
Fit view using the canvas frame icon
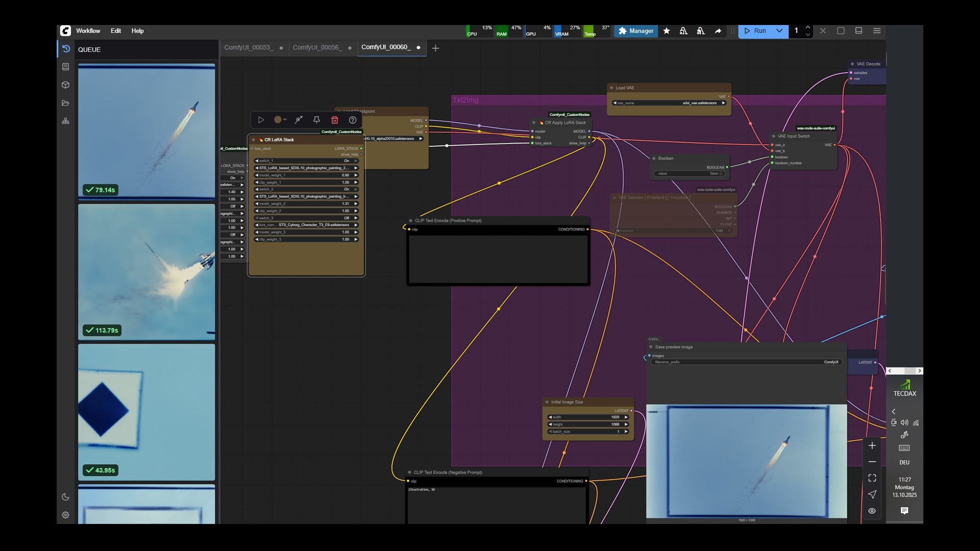click(x=872, y=478)
